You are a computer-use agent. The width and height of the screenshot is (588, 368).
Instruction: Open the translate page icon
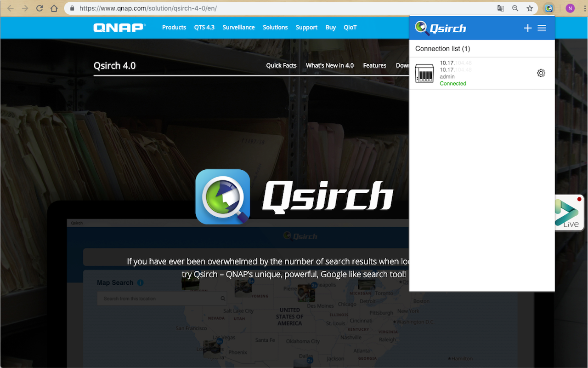tap(501, 8)
